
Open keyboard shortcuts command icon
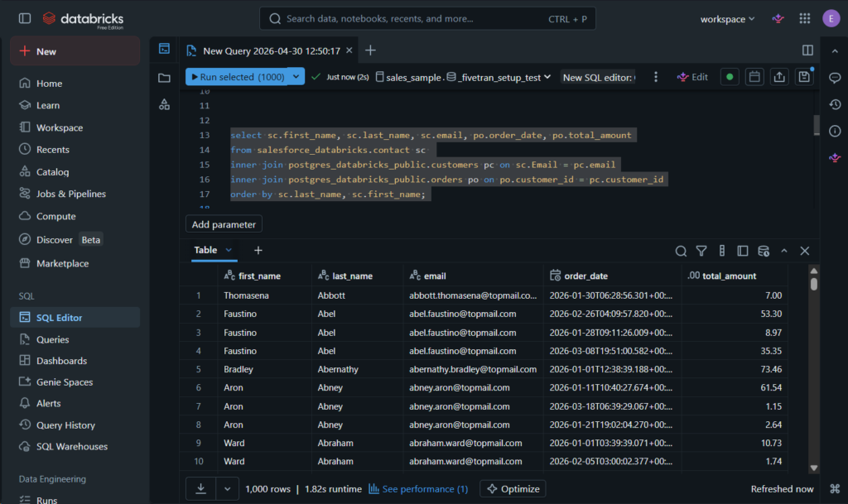[835, 488]
